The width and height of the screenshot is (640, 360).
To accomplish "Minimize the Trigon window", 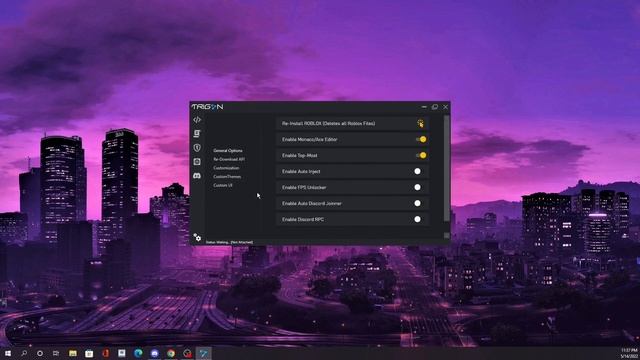I will coord(424,107).
